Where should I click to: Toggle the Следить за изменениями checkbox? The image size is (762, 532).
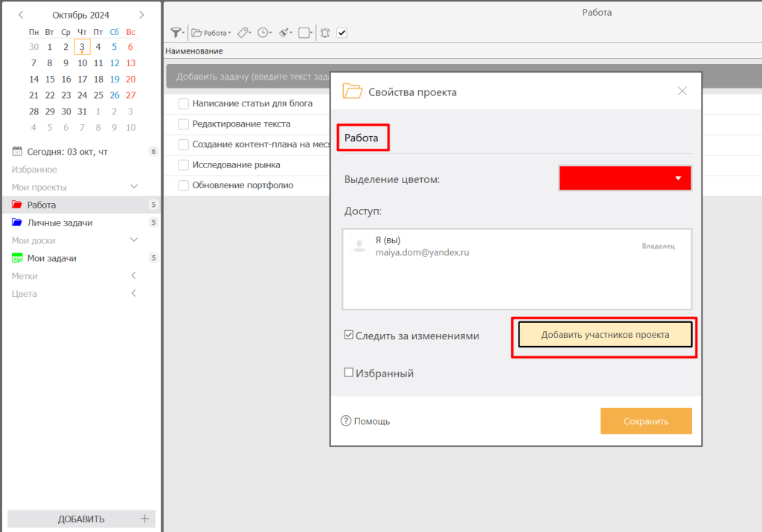[348, 336]
